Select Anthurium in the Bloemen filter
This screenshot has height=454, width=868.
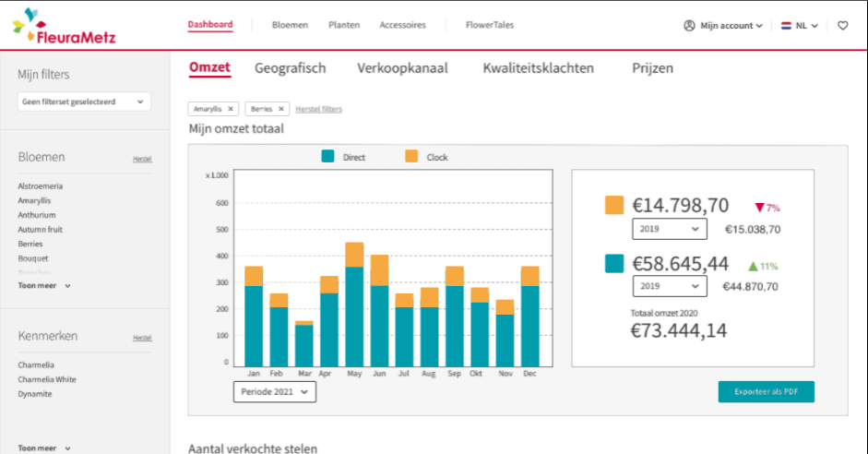(x=37, y=215)
